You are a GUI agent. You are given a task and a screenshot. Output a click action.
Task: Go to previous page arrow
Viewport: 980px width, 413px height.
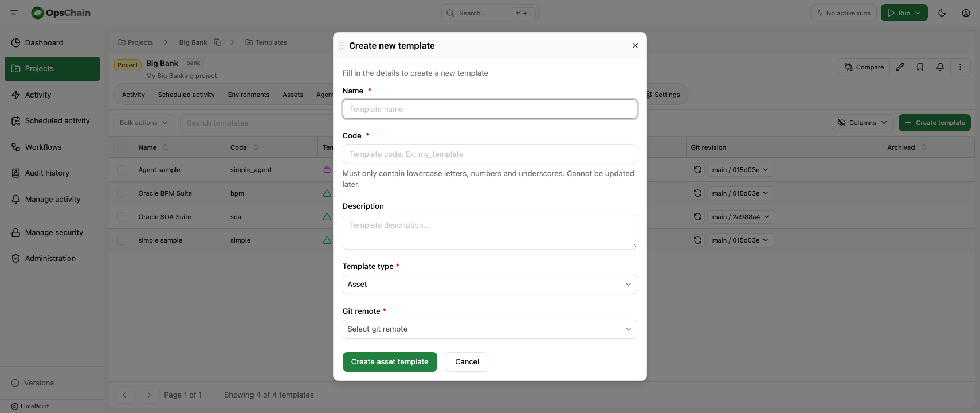124,395
